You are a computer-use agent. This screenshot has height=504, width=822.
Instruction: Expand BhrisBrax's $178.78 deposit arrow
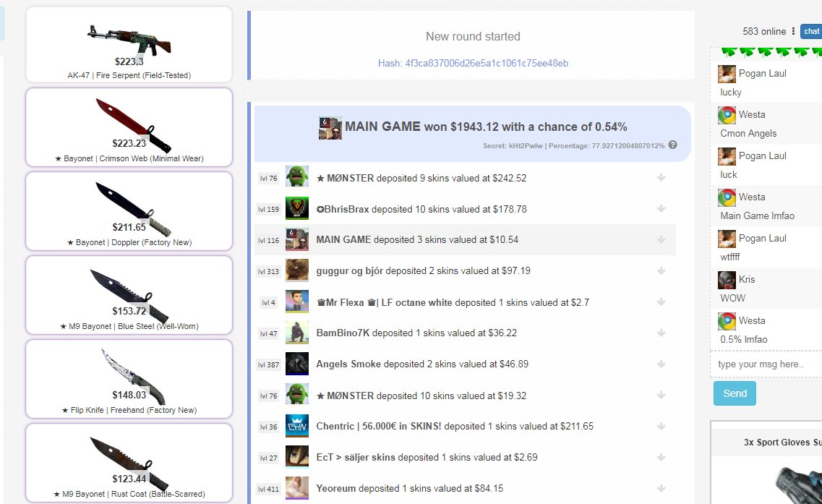[x=661, y=209]
